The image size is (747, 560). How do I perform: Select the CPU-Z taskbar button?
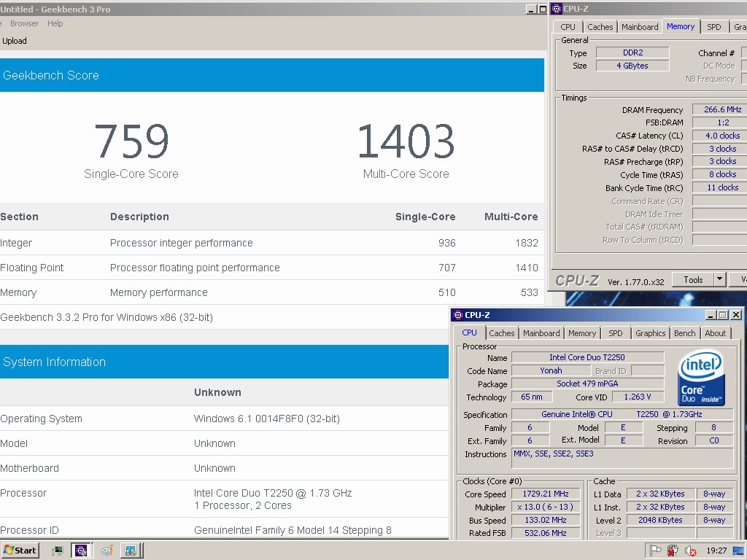(81, 551)
